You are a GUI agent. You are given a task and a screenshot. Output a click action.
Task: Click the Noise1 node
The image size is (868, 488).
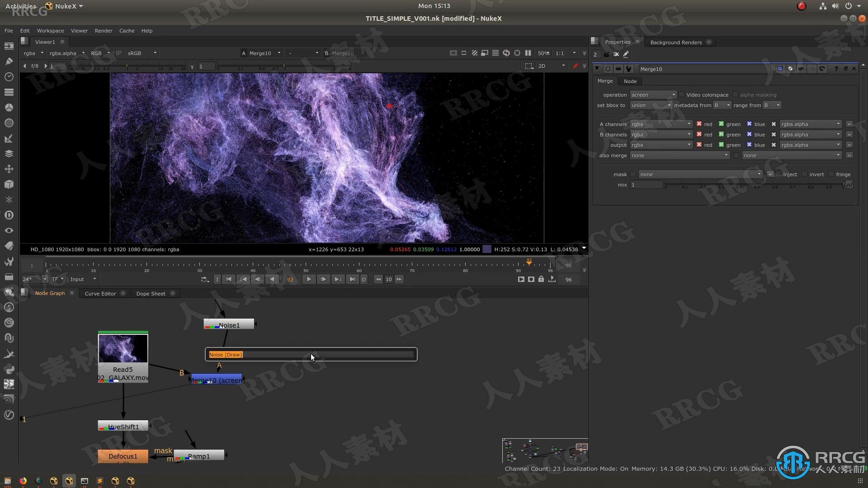(x=228, y=325)
